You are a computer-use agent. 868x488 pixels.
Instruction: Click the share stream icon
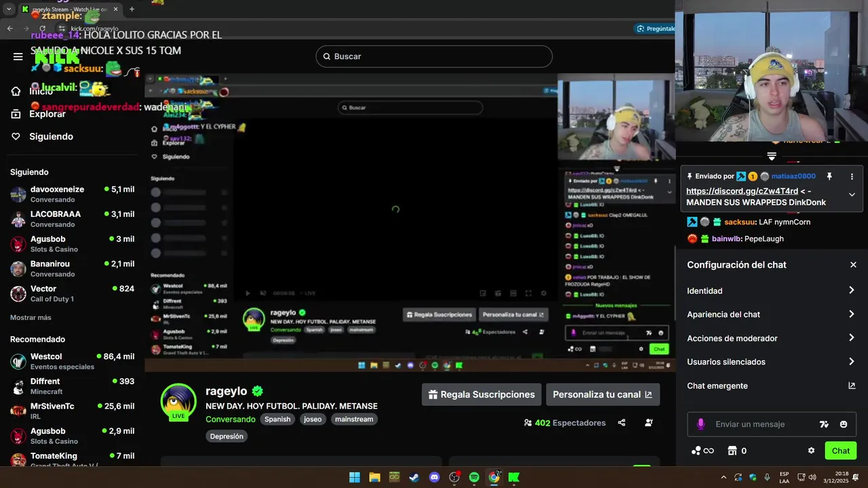click(x=622, y=423)
